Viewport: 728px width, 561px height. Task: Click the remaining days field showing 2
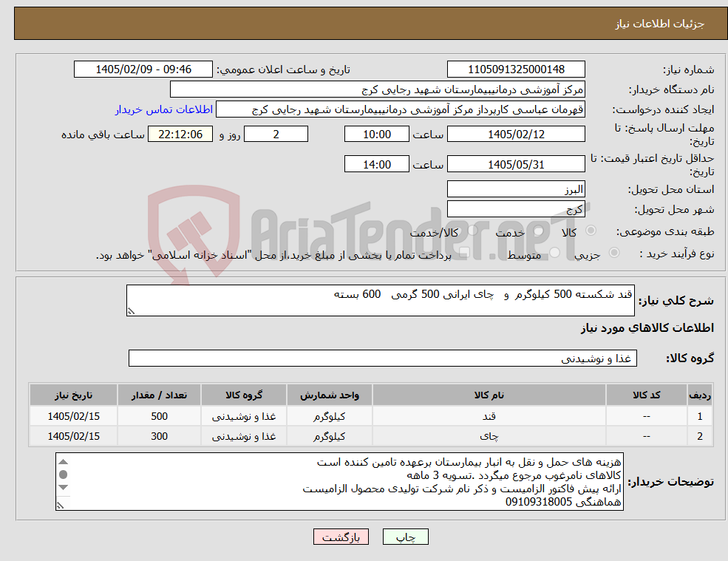tap(276, 135)
